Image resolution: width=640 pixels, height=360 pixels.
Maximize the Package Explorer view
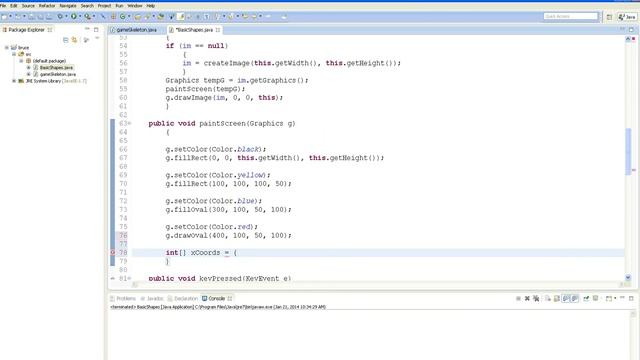pyautogui.click(x=96, y=29)
